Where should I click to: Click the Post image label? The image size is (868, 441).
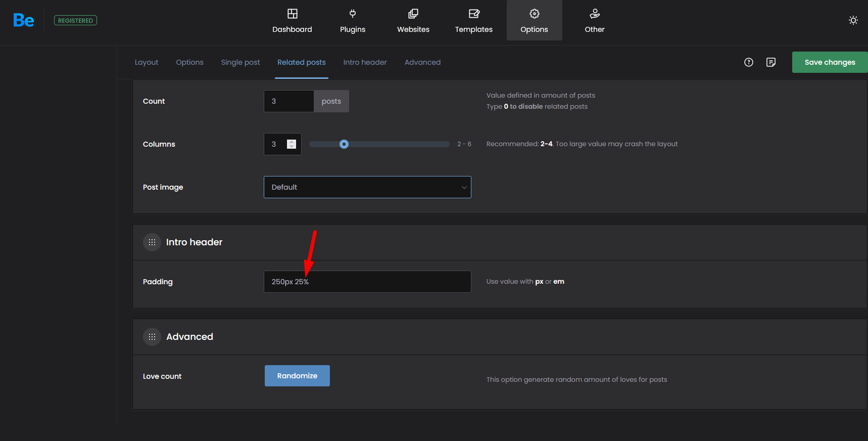click(163, 187)
